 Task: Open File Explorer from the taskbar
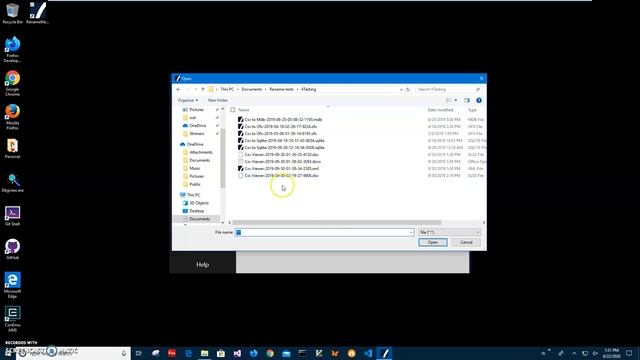(x=204, y=353)
